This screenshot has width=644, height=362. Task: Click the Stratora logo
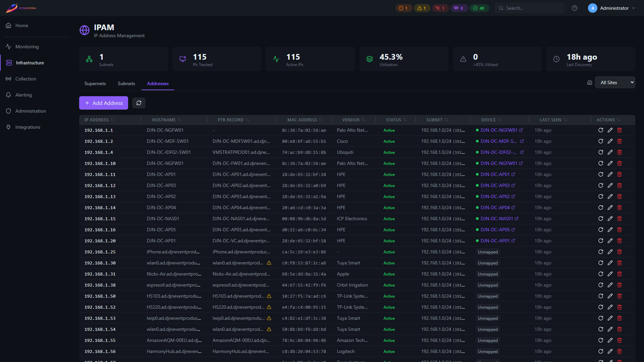pos(21,8)
